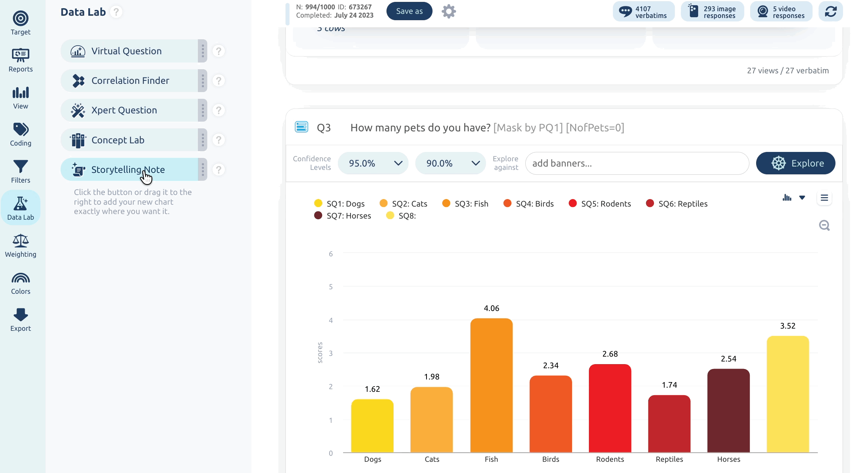The image size is (868, 473).
Task: Open the Target section in sidebar
Action: 21,23
